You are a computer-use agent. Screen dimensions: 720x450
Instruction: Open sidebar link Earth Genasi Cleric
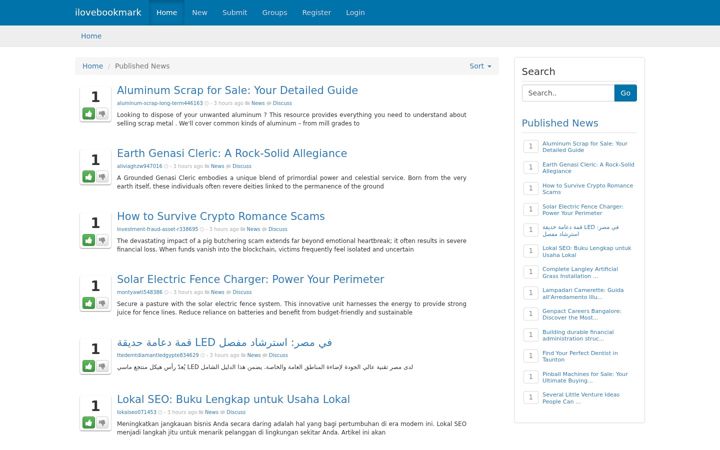(x=588, y=168)
